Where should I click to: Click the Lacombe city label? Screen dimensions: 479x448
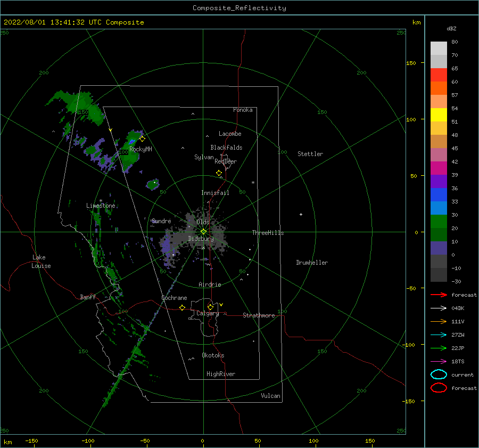[230, 134]
